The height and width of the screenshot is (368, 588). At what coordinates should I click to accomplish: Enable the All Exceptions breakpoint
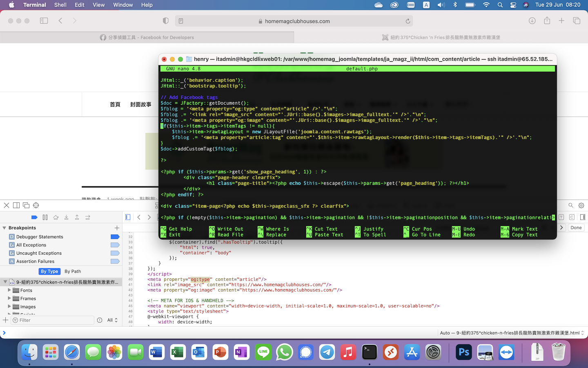tap(115, 245)
